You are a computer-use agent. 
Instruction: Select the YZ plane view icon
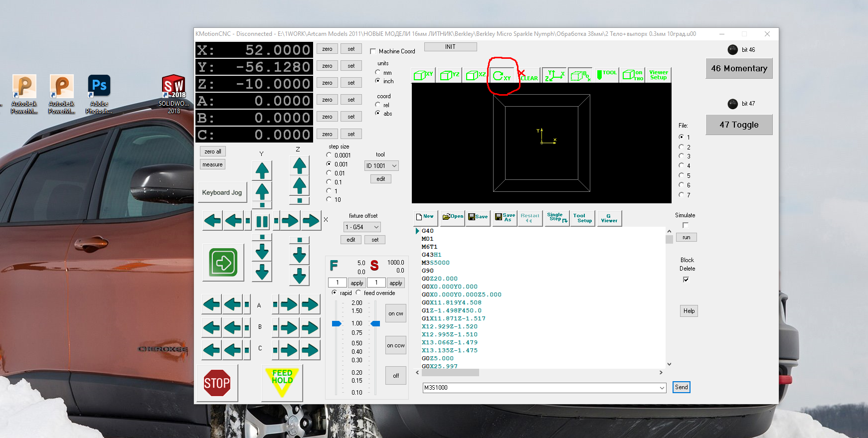(x=450, y=75)
